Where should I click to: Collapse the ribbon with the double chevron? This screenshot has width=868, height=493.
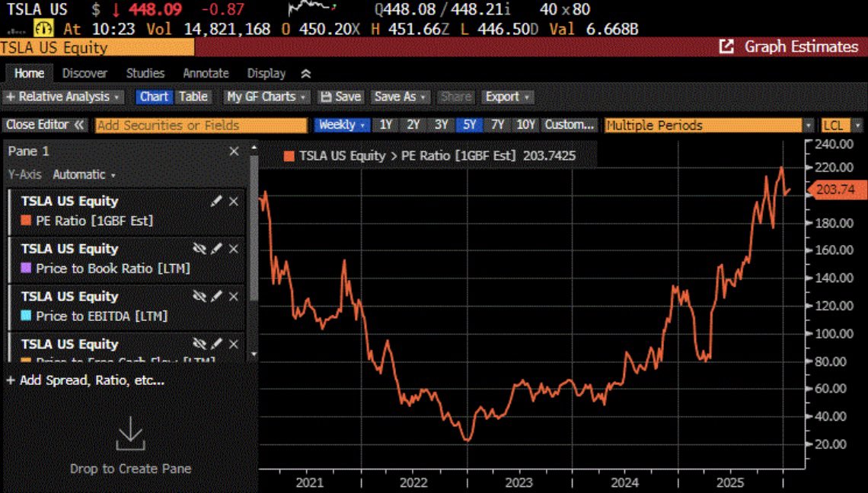pos(305,74)
